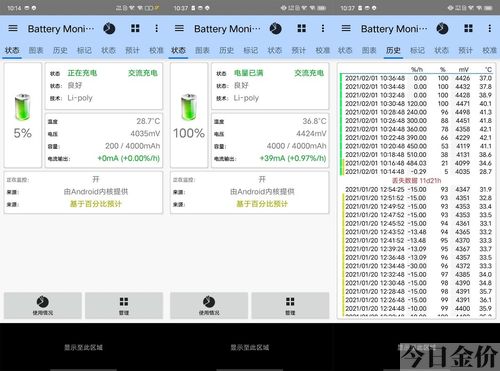This screenshot has height=371, width=500.
Task: Select the history row 2021/01/20 12:24:48
Action: click(x=418, y=308)
